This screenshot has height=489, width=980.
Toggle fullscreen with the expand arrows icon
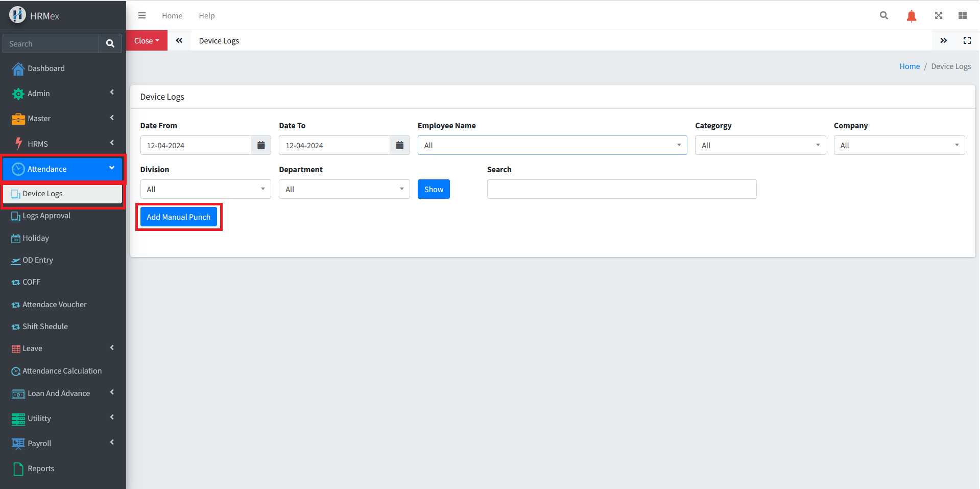[x=938, y=16]
